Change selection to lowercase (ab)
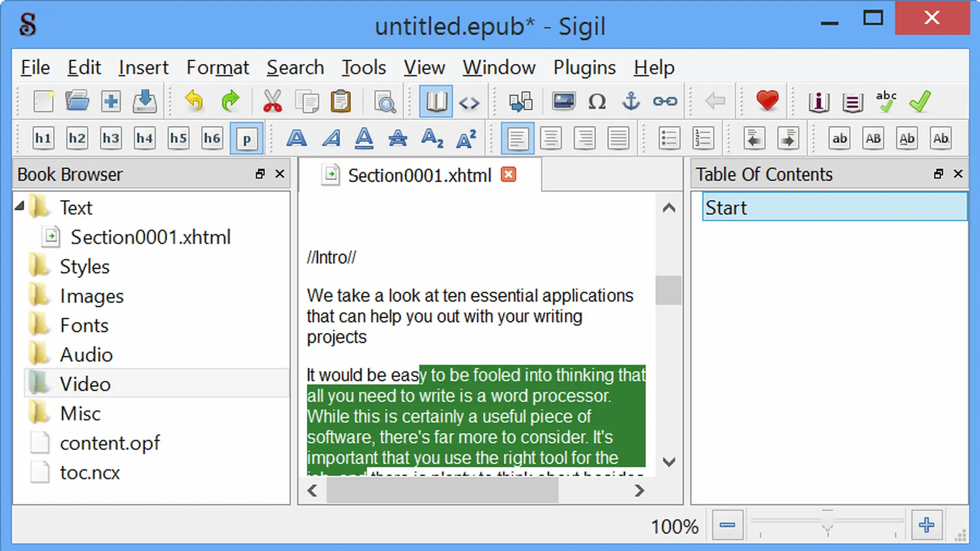 840,138
